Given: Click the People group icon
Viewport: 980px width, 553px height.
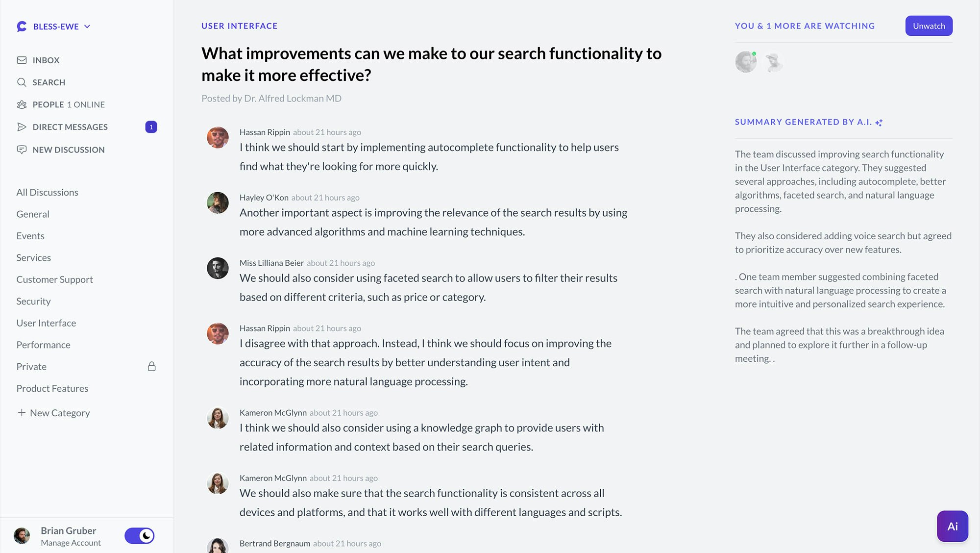Looking at the screenshot, I should tap(22, 104).
